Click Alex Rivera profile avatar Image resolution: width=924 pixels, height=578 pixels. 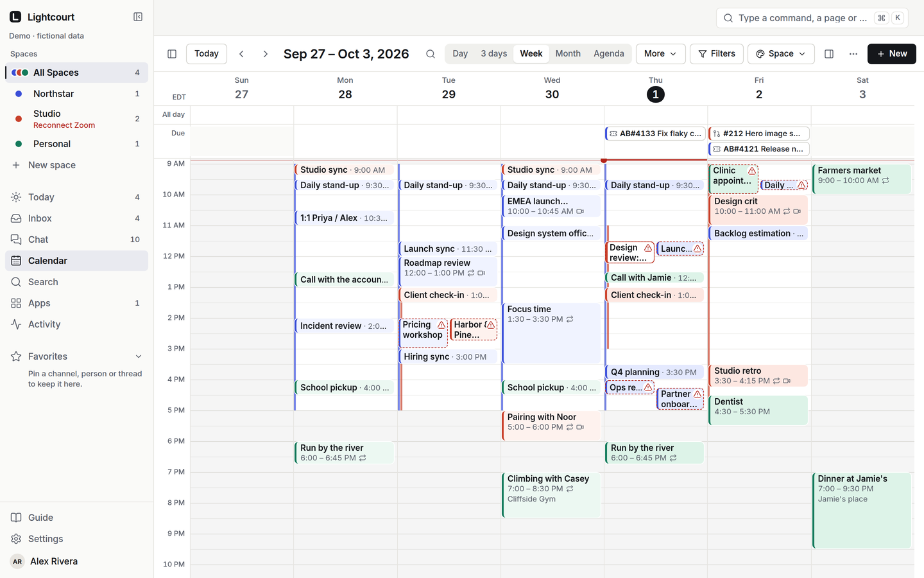[17, 561]
